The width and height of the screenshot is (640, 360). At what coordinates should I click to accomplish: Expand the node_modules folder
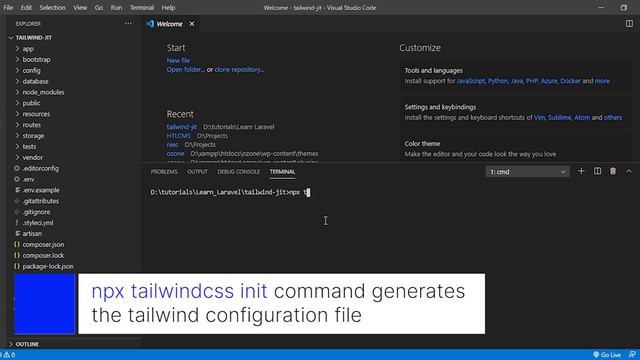point(43,92)
